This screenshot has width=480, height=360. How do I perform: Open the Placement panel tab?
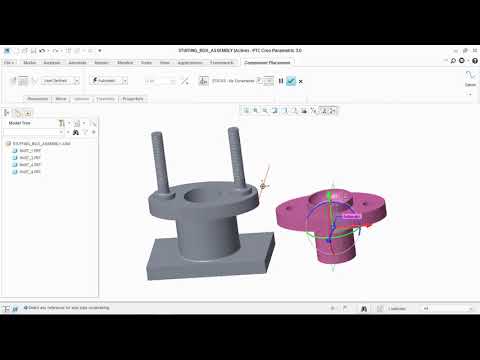coord(38,99)
